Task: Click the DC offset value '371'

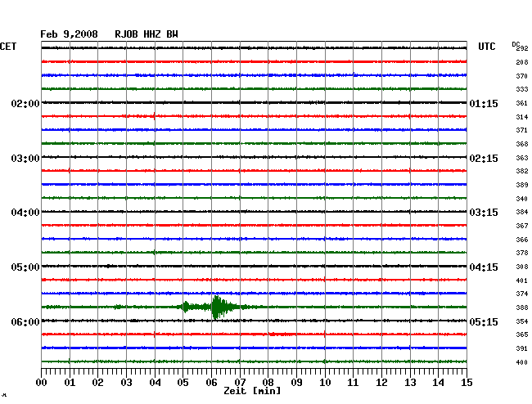Action: click(522, 130)
